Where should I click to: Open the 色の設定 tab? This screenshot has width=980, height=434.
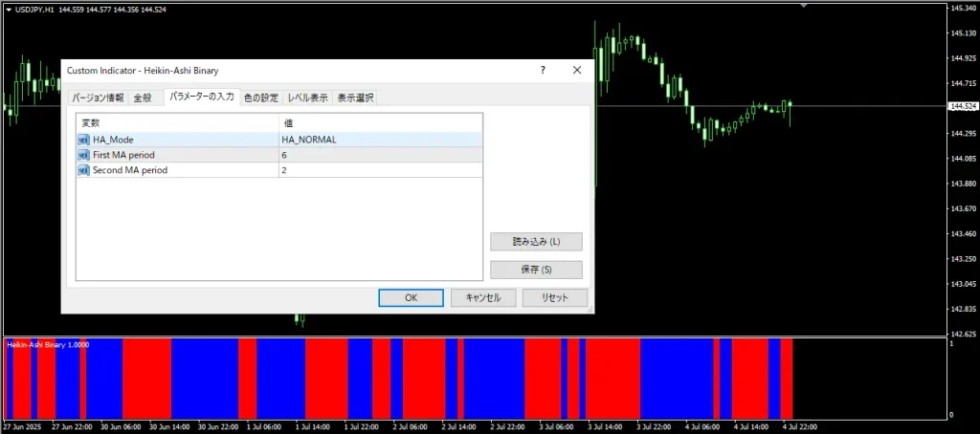click(x=261, y=98)
